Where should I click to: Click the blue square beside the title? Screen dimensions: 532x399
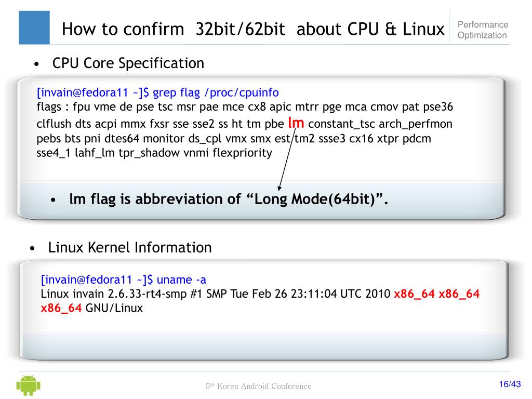34,28
